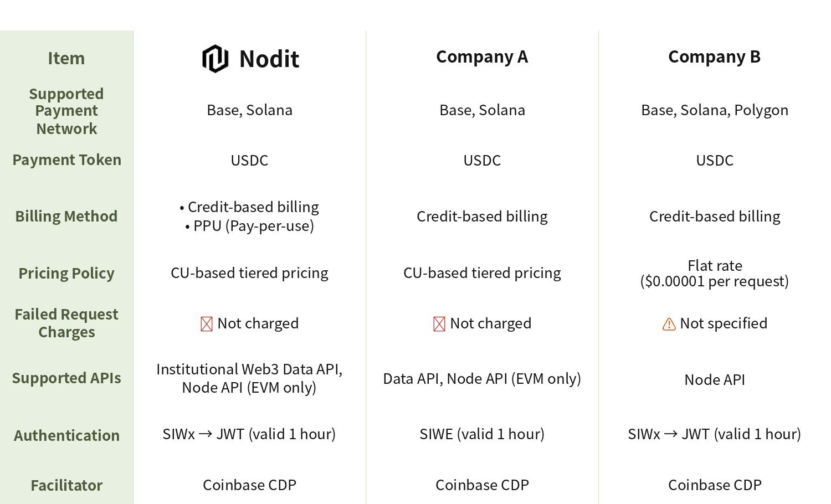The height and width of the screenshot is (504, 831).
Task: Click the Billing Method row label
Action: [x=66, y=217]
